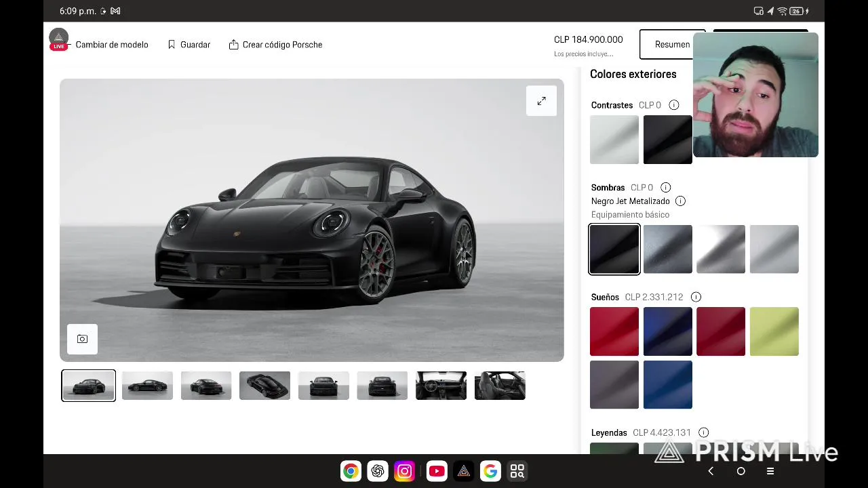
Task: Click the Guardar bookmark icon
Action: pyautogui.click(x=172, y=45)
